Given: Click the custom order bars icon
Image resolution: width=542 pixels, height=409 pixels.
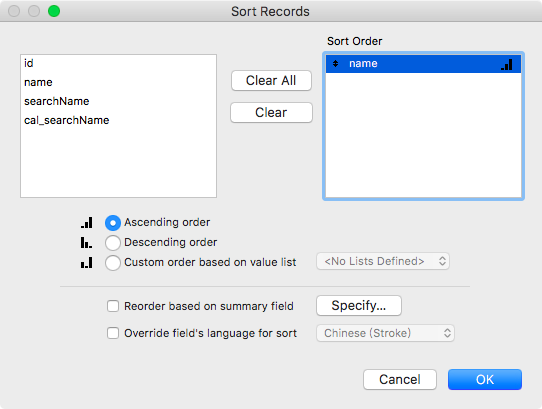Looking at the screenshot, I should 86,262.
